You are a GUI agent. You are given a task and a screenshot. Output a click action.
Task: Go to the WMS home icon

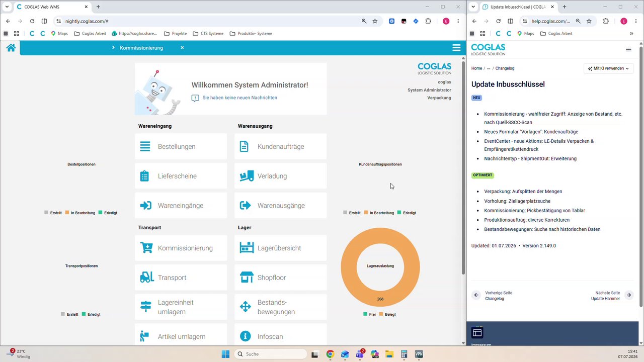[x=11, y=48]
